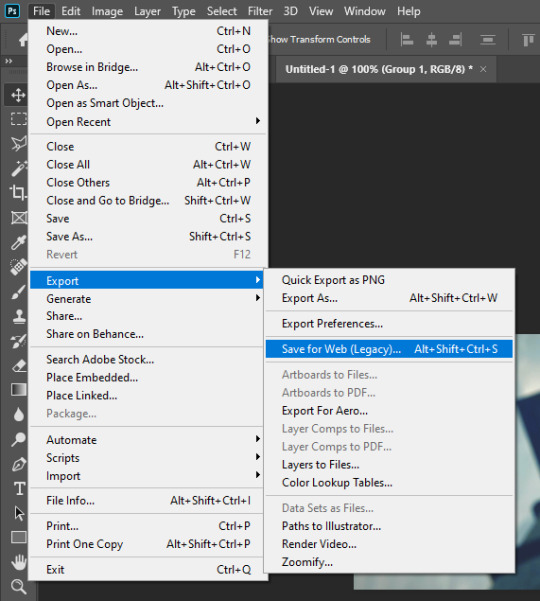540x601 pixels.
Task: Select the Rectangle shape tool
Action: (19, 537)
